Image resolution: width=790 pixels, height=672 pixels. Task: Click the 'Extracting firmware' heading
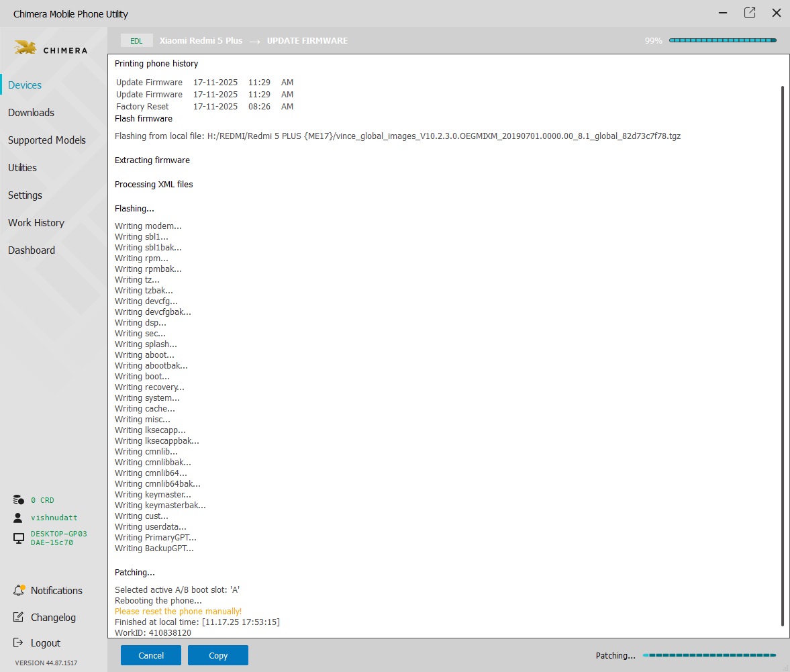(x=152, y=160)
